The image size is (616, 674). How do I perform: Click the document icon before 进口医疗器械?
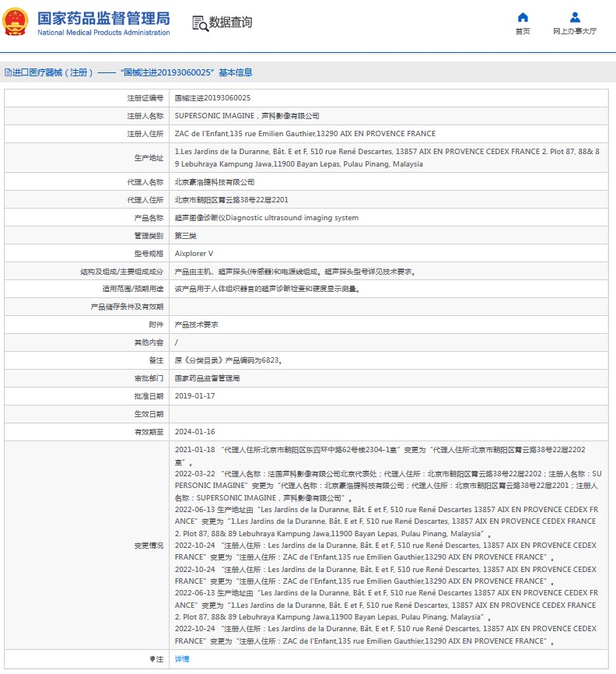(x=8, y=72)
